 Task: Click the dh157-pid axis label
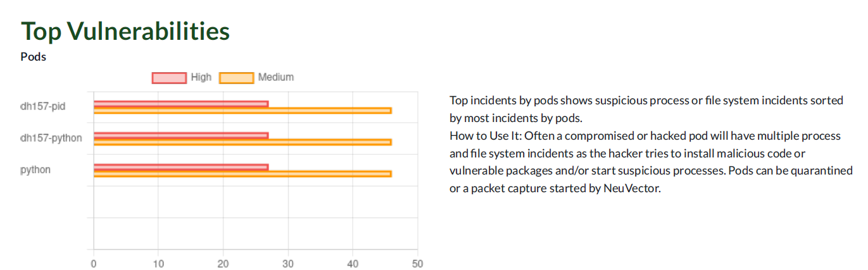tap(43, 106)
